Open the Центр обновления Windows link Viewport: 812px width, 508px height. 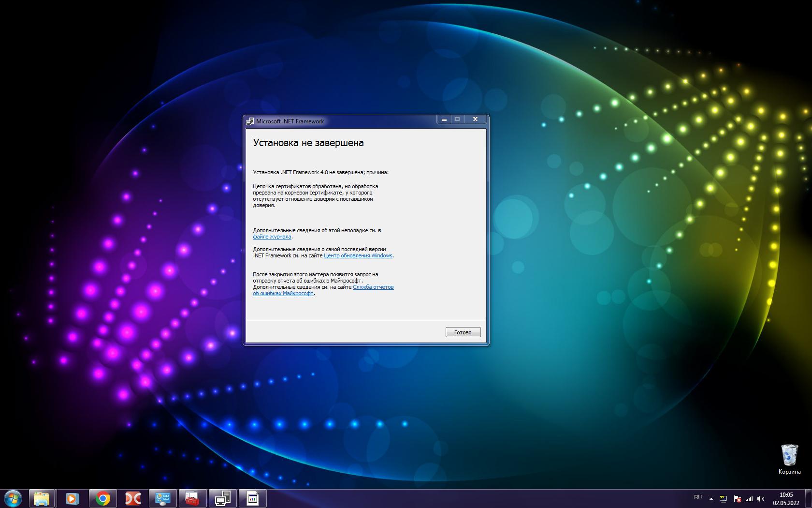[358, 255]
